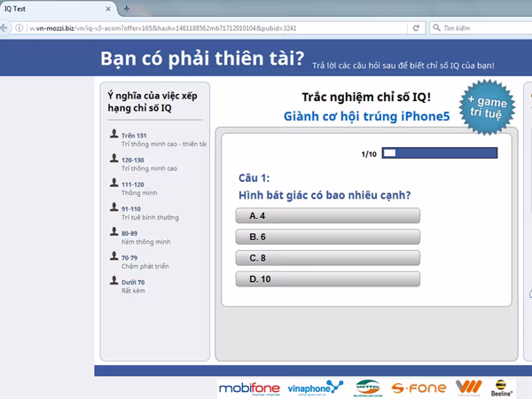
Task: Click the Vietnamobile carrier logo
Action: pyautogui.click(x=467, y=387)
